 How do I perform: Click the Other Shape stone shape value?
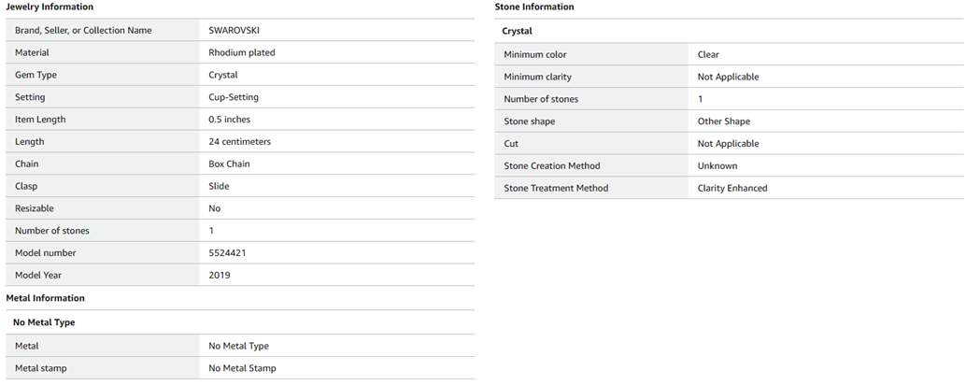[724, 121]
